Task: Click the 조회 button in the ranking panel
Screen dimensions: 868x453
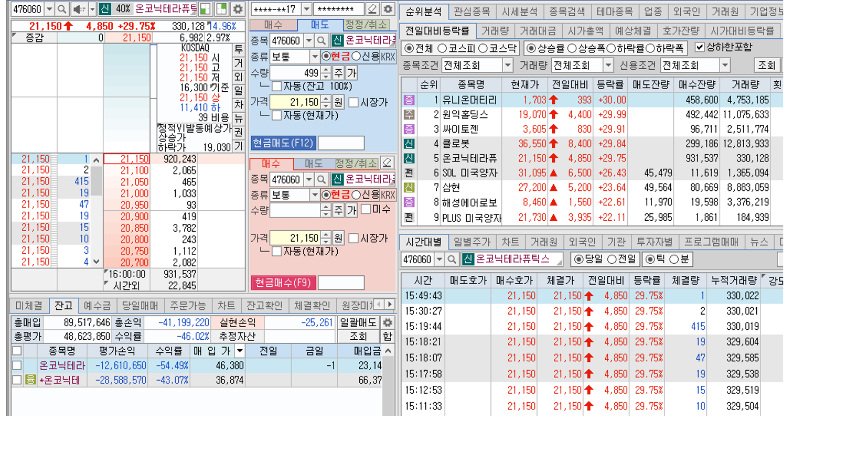Action: point(766,66)
